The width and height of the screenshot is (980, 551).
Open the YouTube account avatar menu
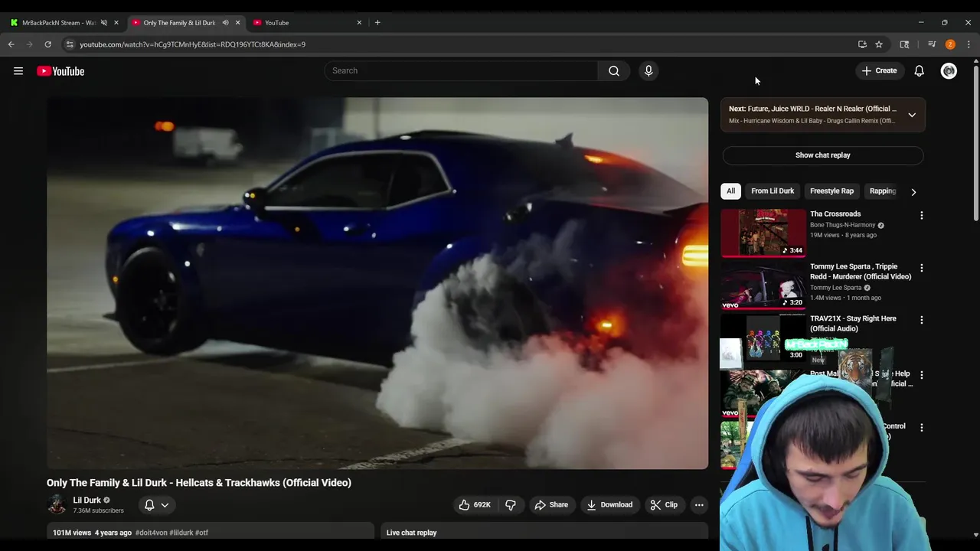tap(949, 70)
